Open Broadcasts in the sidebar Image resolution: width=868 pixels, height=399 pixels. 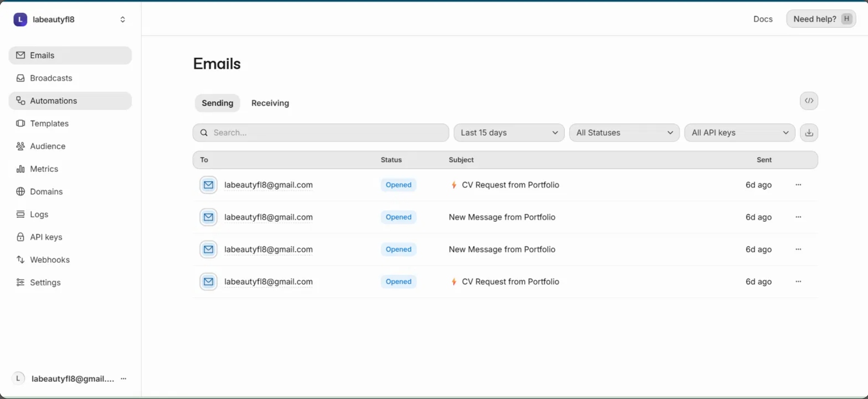tap(70, 78)
